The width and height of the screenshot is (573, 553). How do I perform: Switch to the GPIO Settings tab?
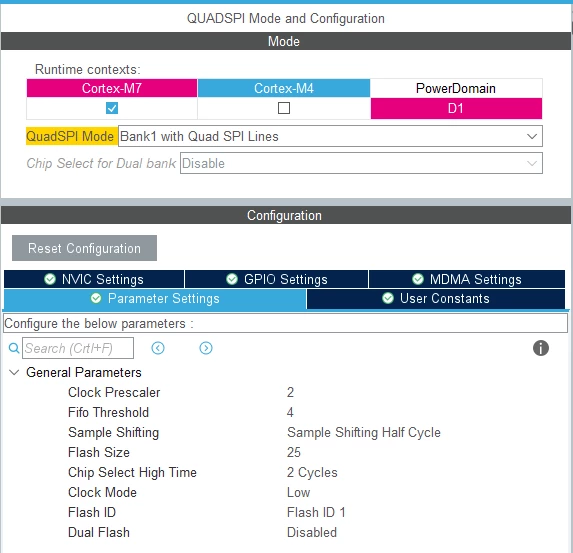277,279
